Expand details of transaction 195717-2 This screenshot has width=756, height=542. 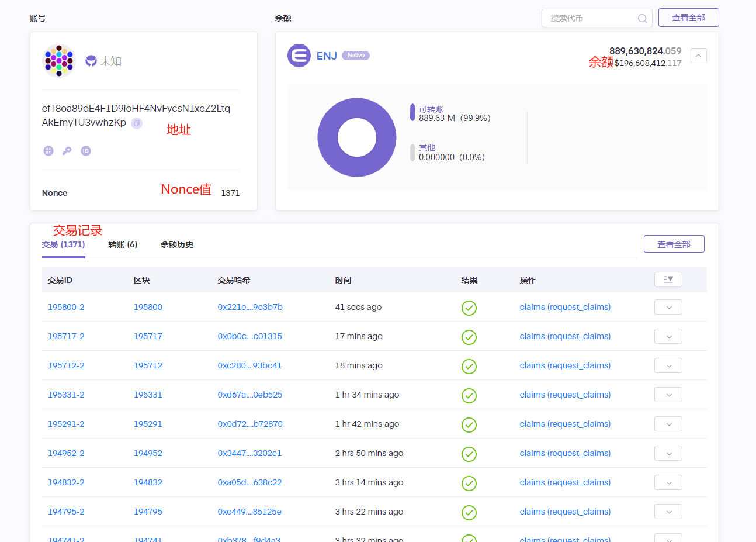[x=668, y=336]
